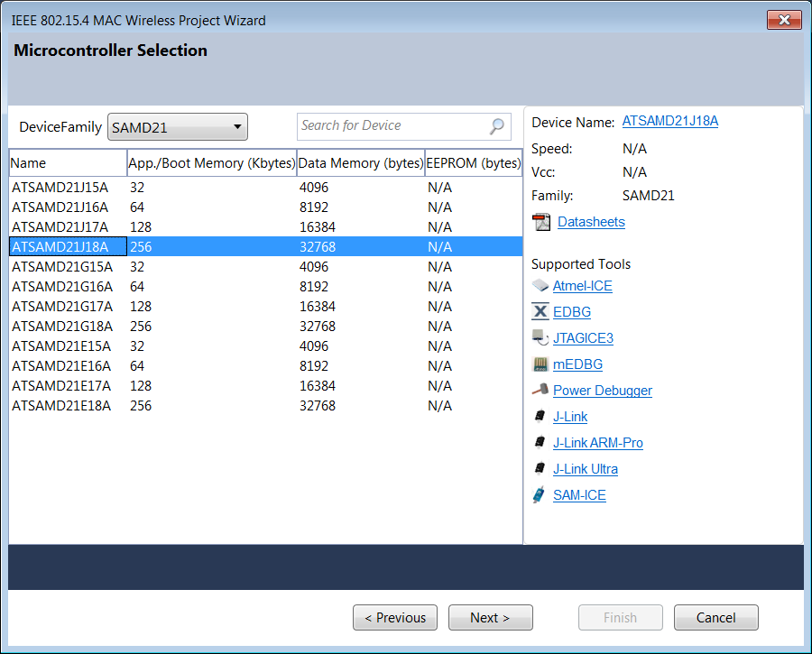Viewport: 812px width, 654px height.
Task: Select device ATSAMD21G16A
Action: 265,286
